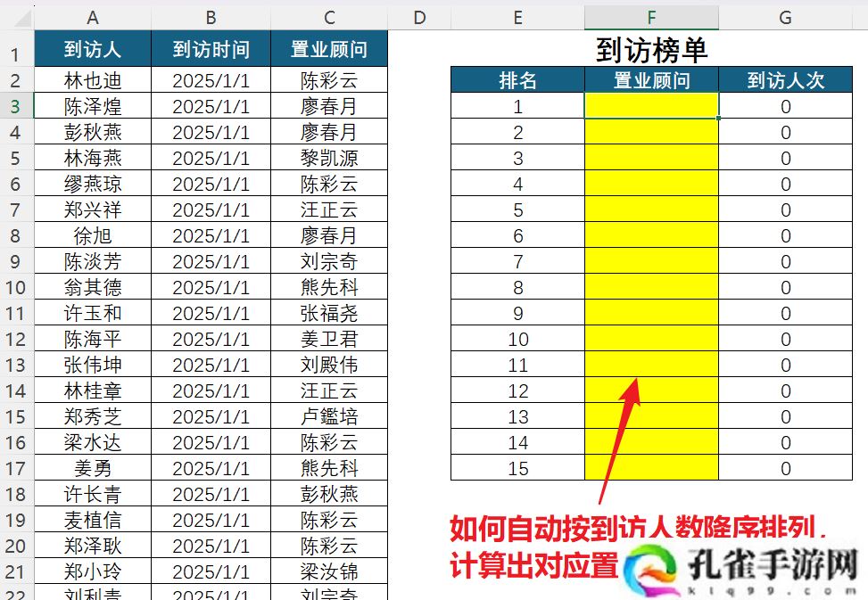Image resolution: width=868 pixels, height=600 pixels.
Task: Select column E header
Action: (518, 18)
